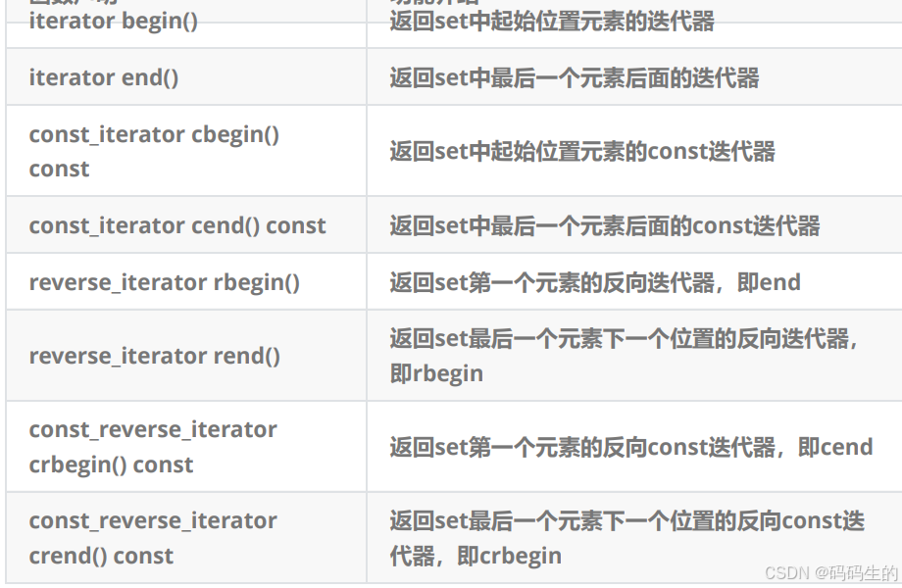This screenshot has width=902, height=588.
Task: Select the 'iterator end()' table cell
Action: (x=104, y=77)
